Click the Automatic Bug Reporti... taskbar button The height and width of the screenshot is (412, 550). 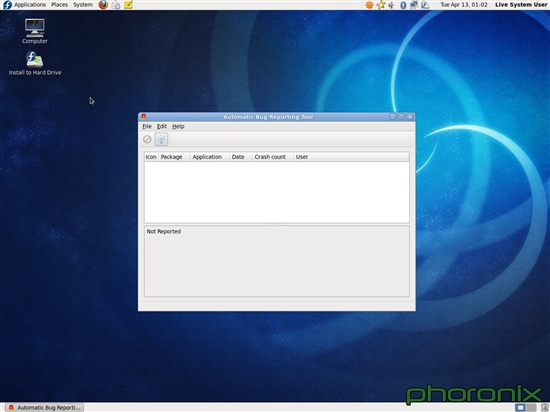[45, 407]
